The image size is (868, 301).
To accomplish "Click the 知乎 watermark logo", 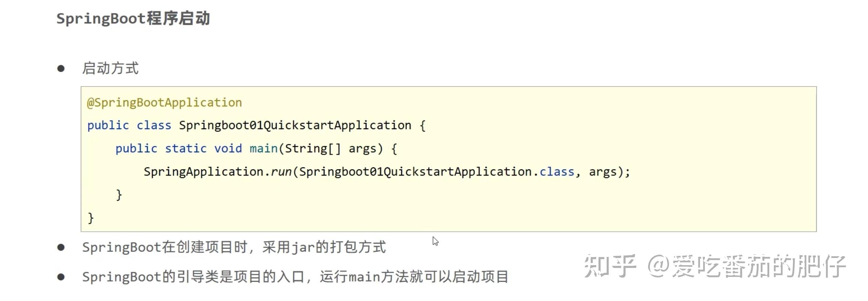I will [x=610, y=266].
